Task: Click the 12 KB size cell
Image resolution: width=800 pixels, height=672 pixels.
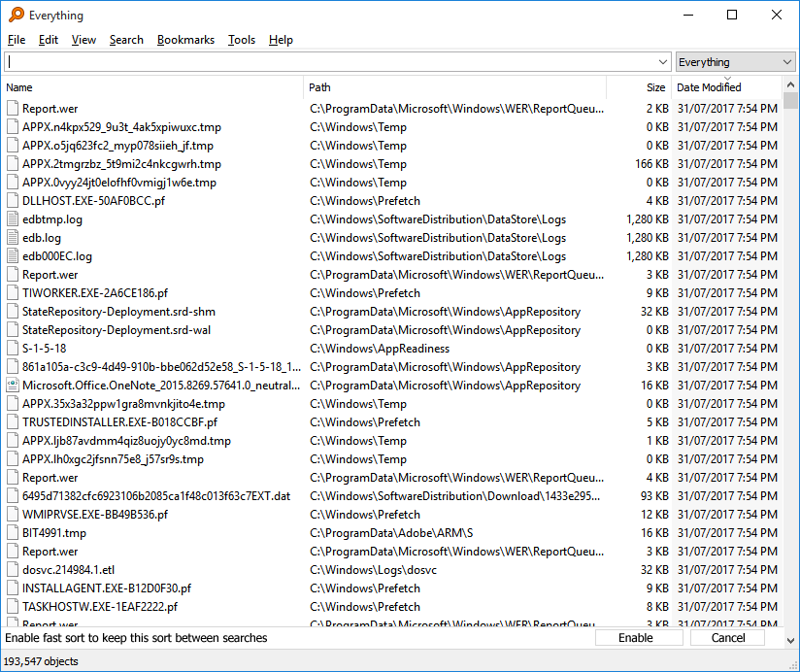Action: click(654, 515)
